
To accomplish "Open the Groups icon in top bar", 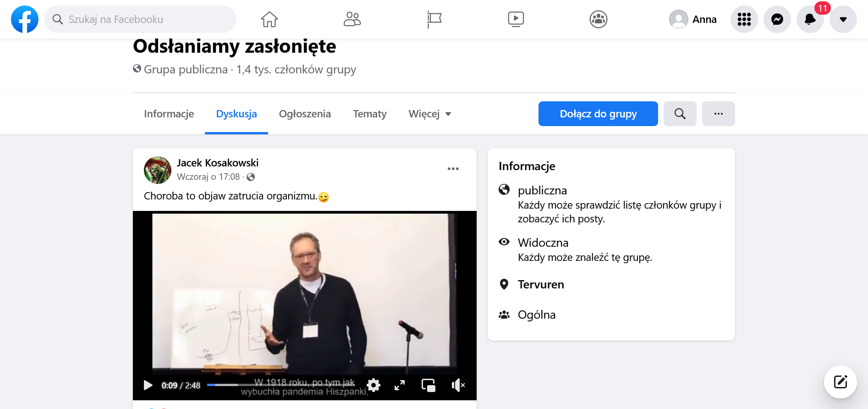I will click(599, 19).
